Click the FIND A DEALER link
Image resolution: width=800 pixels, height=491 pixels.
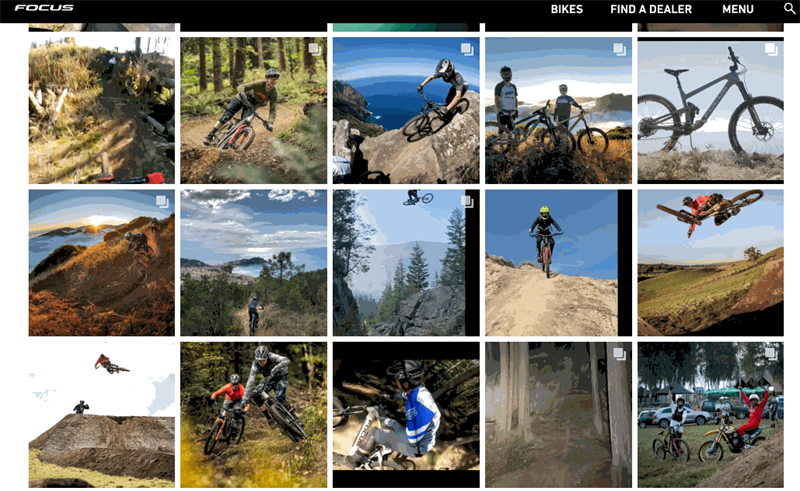(651, 9)
